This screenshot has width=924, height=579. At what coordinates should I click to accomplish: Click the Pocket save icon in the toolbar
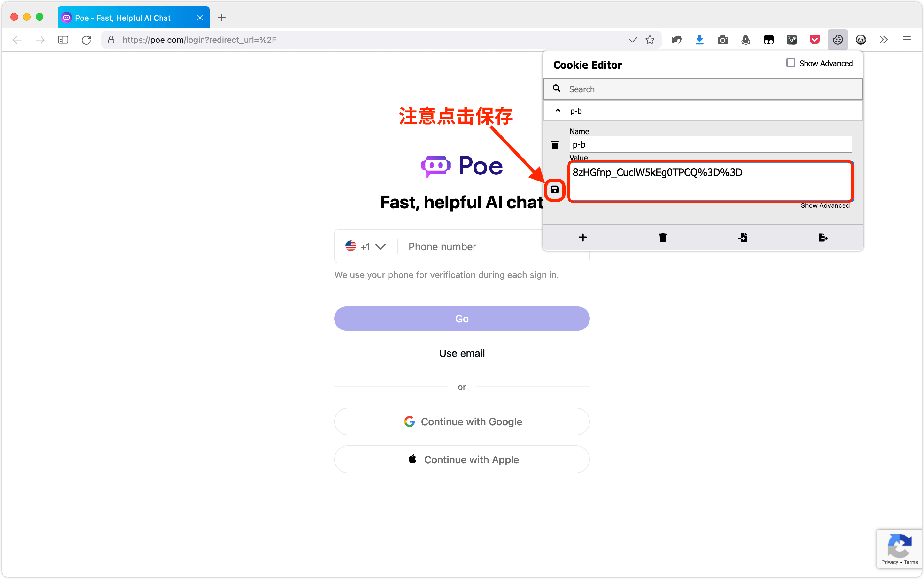tap(814, 40)
